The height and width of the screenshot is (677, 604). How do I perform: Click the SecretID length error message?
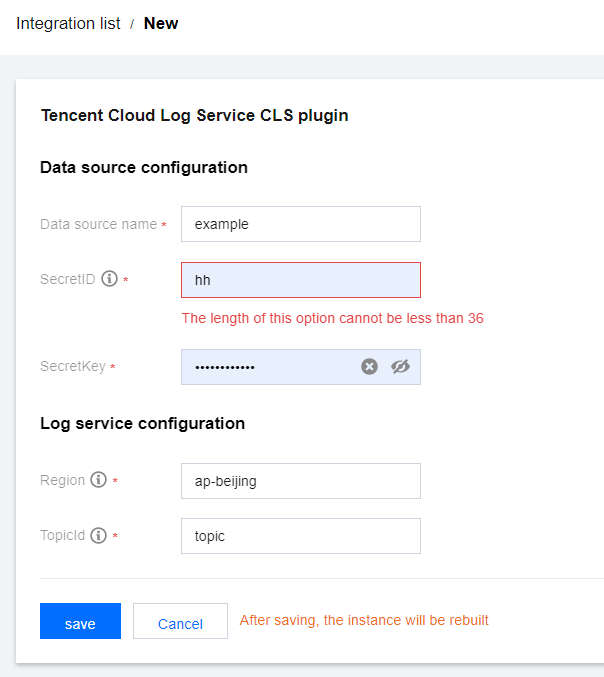coord(332,318)
